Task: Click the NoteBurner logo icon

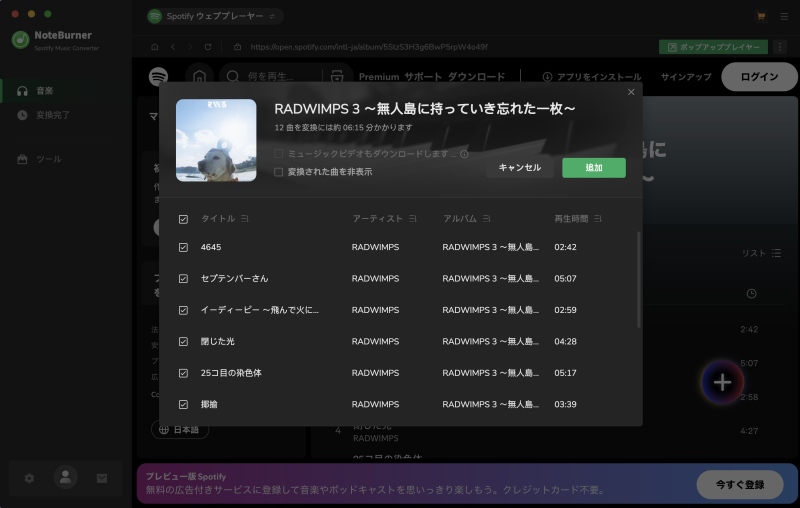Action: [x=20, y=40]
